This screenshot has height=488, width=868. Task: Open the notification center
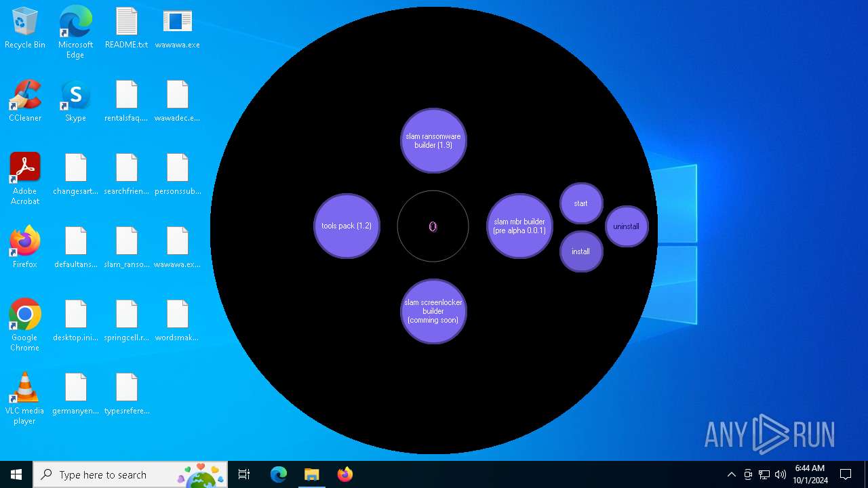click(x=846, y=474)
